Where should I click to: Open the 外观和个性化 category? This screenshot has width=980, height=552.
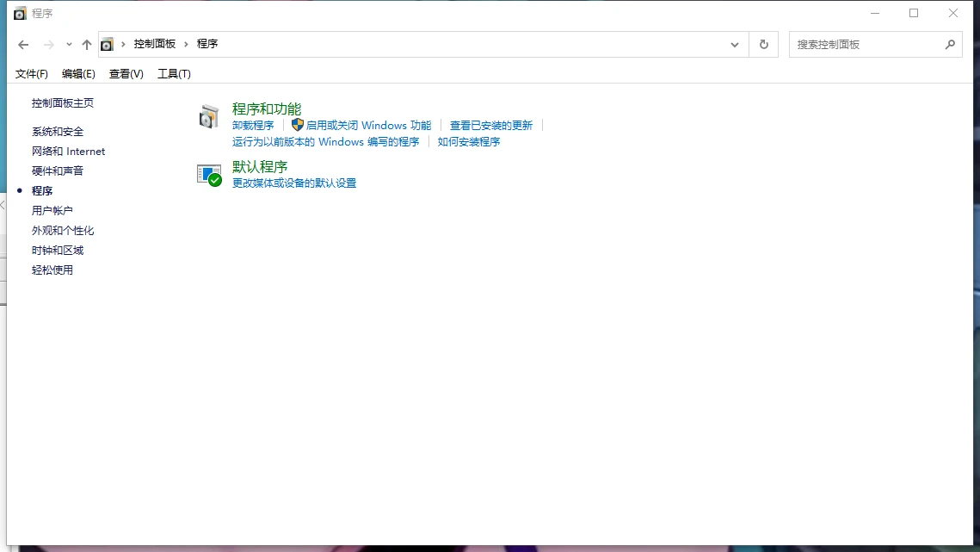pyautogui.click(x=63, y=230)
